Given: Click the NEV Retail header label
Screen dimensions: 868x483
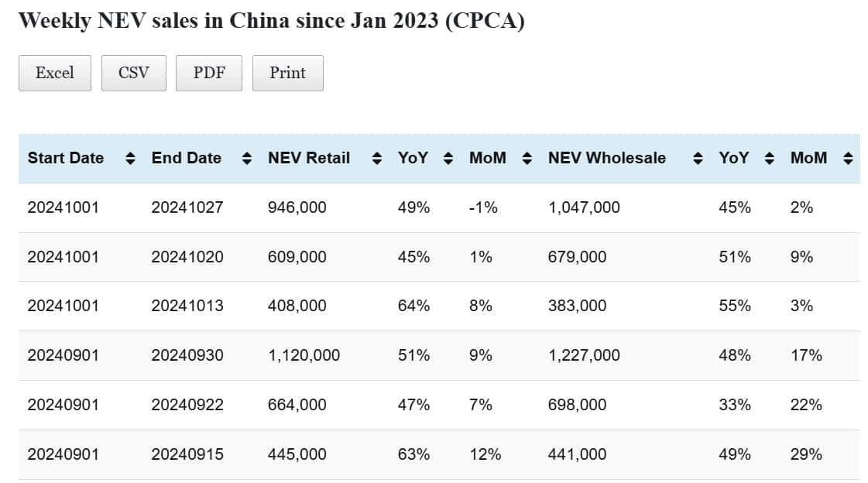Looking at the screenshot, I should [309, 158].
